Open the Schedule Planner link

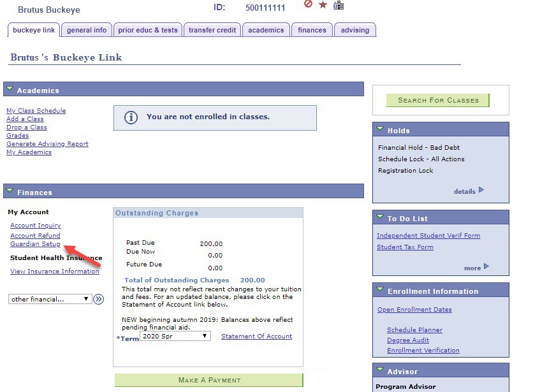pyautogui.click(x=414, y=330)
